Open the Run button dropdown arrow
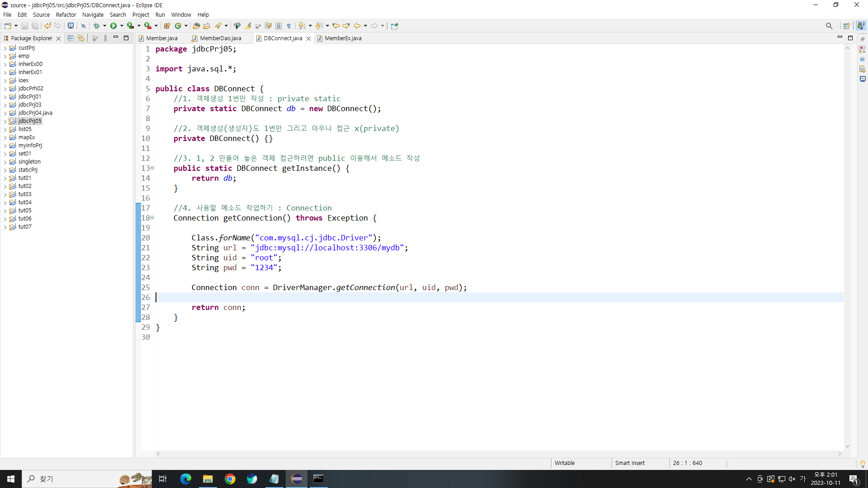868x488 pixels. tap(122, 26)
